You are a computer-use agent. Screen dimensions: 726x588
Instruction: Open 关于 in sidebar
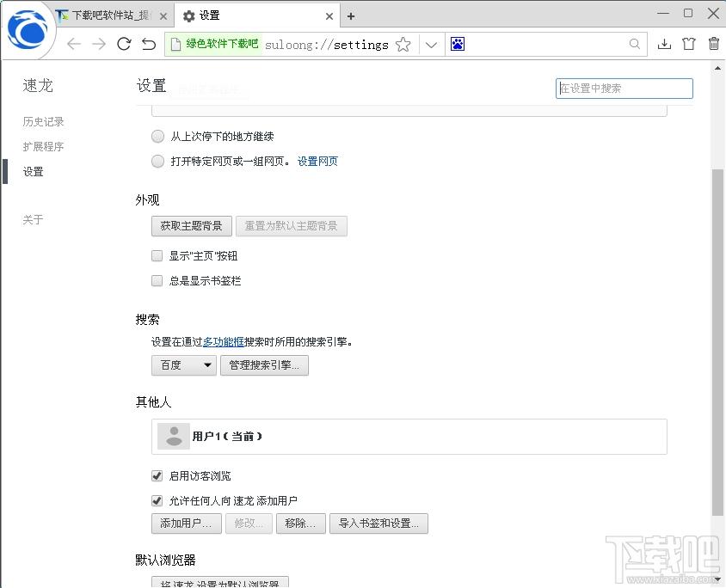[34, 220]
